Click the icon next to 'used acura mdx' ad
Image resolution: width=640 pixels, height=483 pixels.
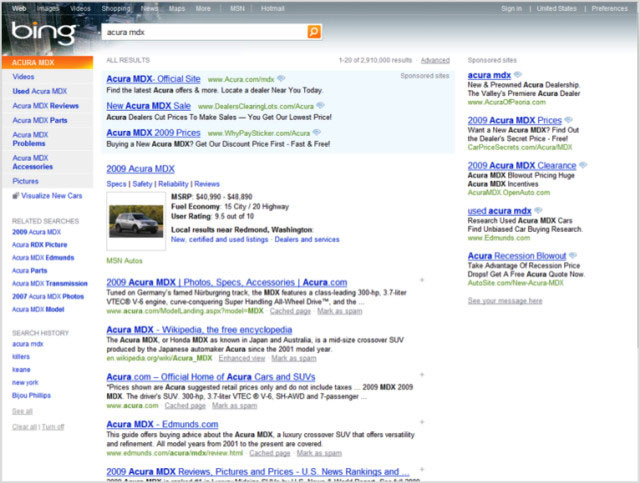coord(538,210)
